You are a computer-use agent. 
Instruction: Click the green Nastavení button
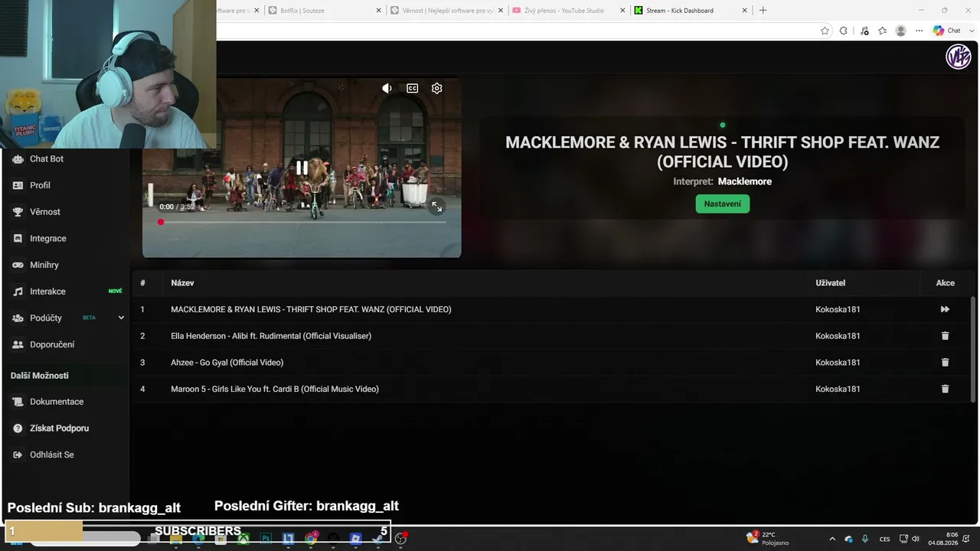(x=722, y=204)
